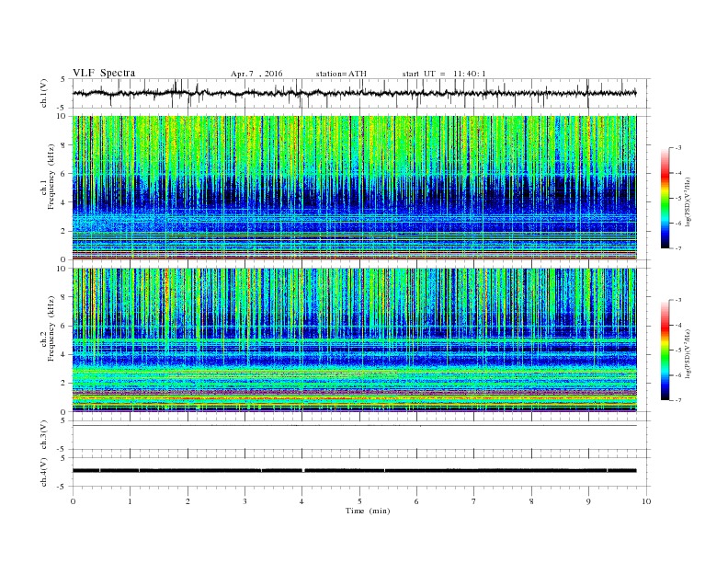Viewport: 728px width, 563px height.
Task: Click the '10' kHz tick of the ch.1 spectrogram
Action: point(63,116)
